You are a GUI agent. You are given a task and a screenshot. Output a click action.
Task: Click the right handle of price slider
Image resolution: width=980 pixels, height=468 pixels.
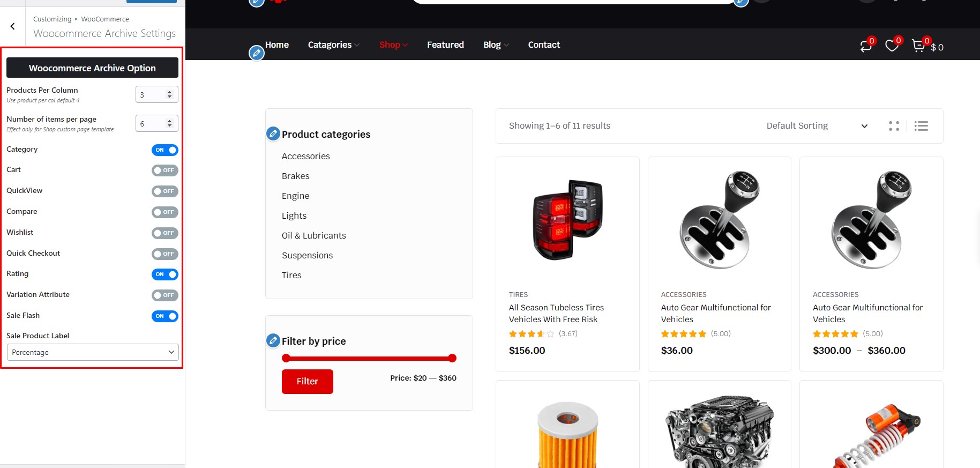(452, 358)
